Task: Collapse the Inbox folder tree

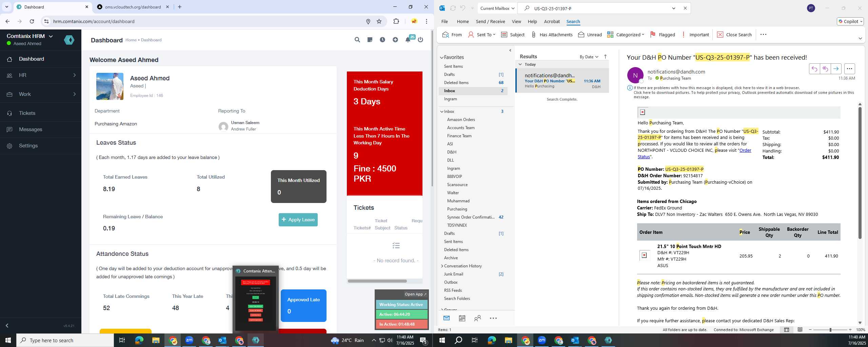Action: pos(442,111)
